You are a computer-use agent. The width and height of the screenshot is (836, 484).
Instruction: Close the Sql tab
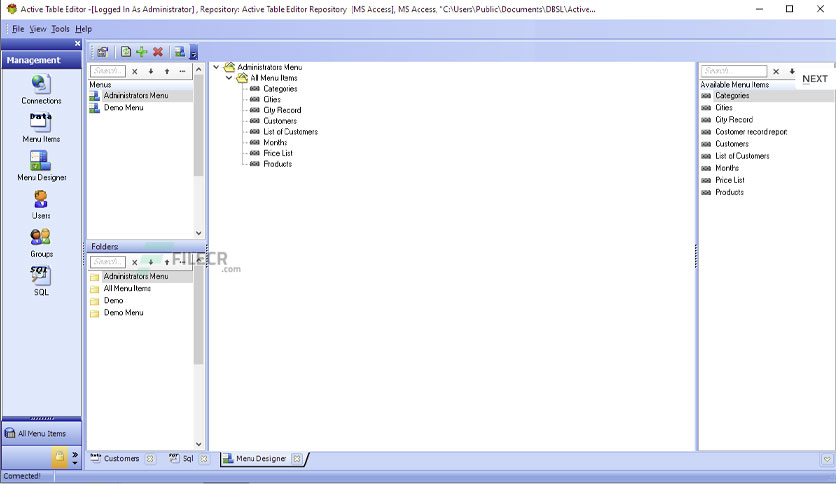[x=204, y=459]
